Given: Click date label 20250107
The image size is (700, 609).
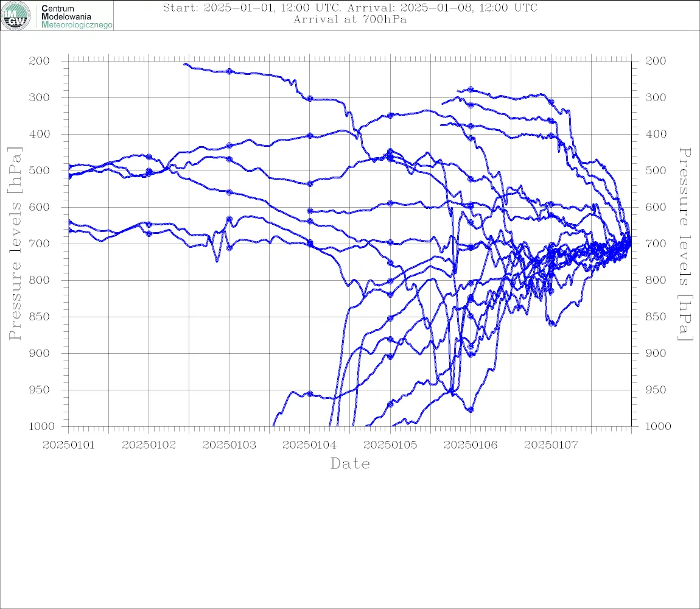Looking at the screenshot, I should [551, 445].
